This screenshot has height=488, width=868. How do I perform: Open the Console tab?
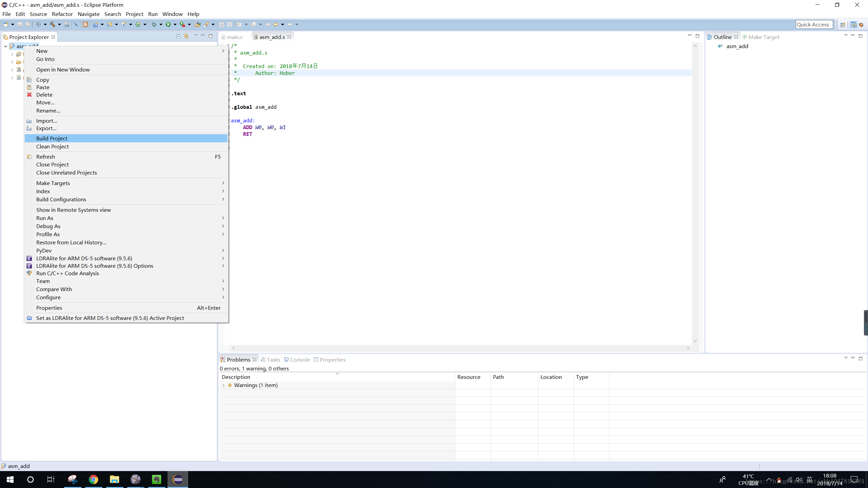[x=297, y=360]
